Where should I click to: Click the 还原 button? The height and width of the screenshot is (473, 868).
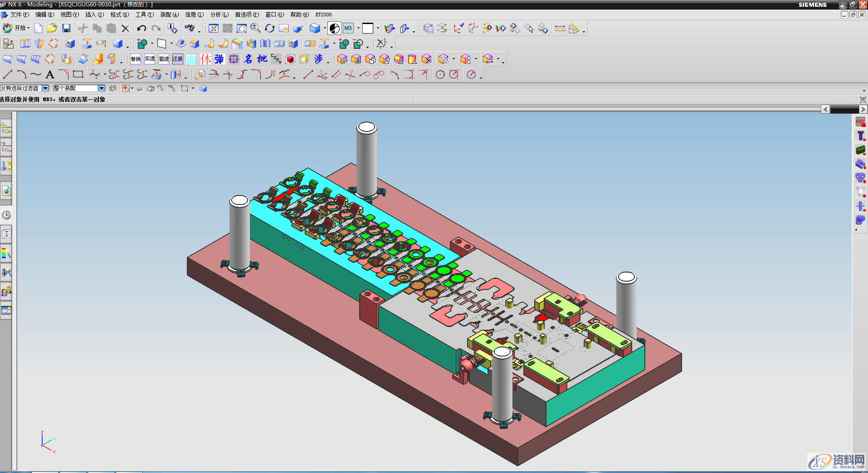(x=178, y=59)
